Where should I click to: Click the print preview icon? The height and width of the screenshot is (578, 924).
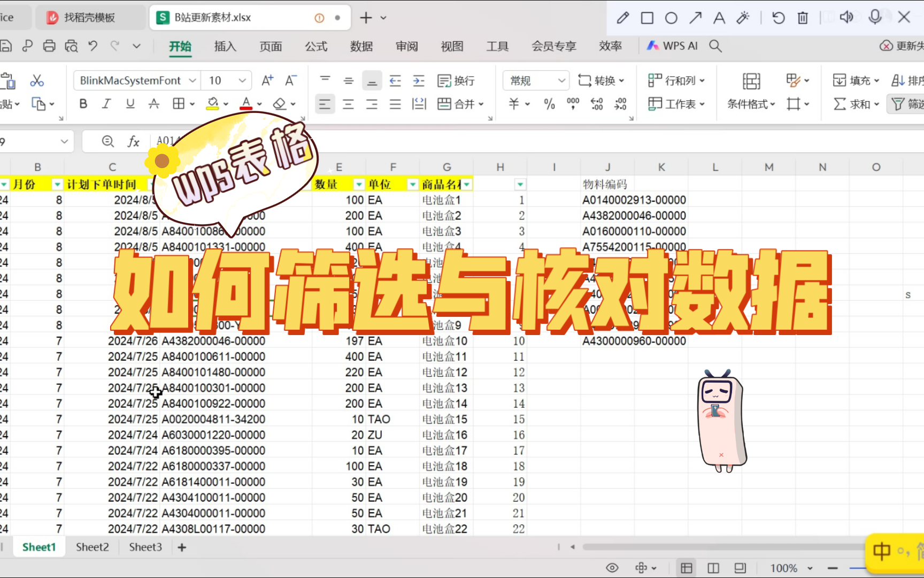click(x=71, y=45)
